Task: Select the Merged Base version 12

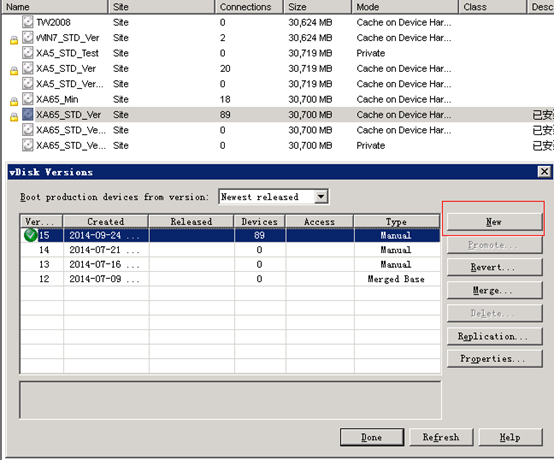Action: click(x=230, y=279)
